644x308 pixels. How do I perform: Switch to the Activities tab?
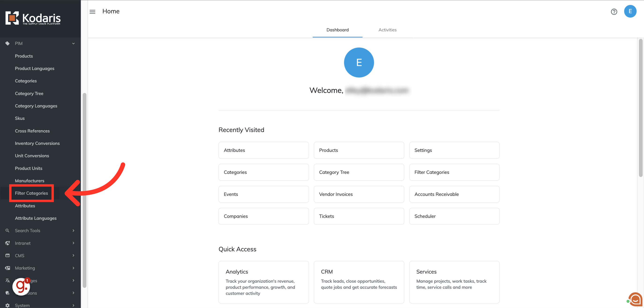(x=387, y=30)
